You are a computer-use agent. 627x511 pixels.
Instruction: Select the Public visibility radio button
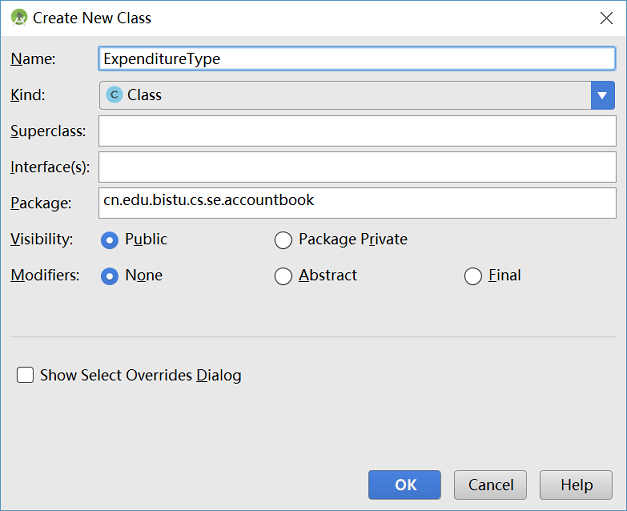click(x=110, y=240)
